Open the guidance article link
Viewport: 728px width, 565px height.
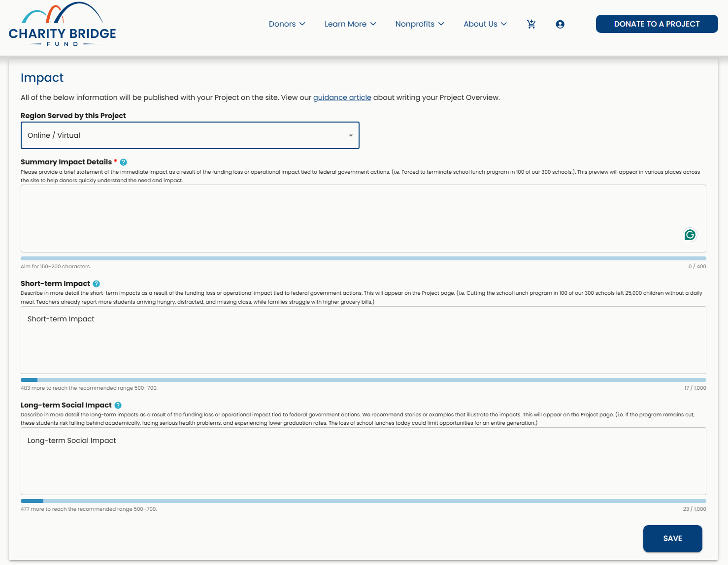(x=342, y=97)
